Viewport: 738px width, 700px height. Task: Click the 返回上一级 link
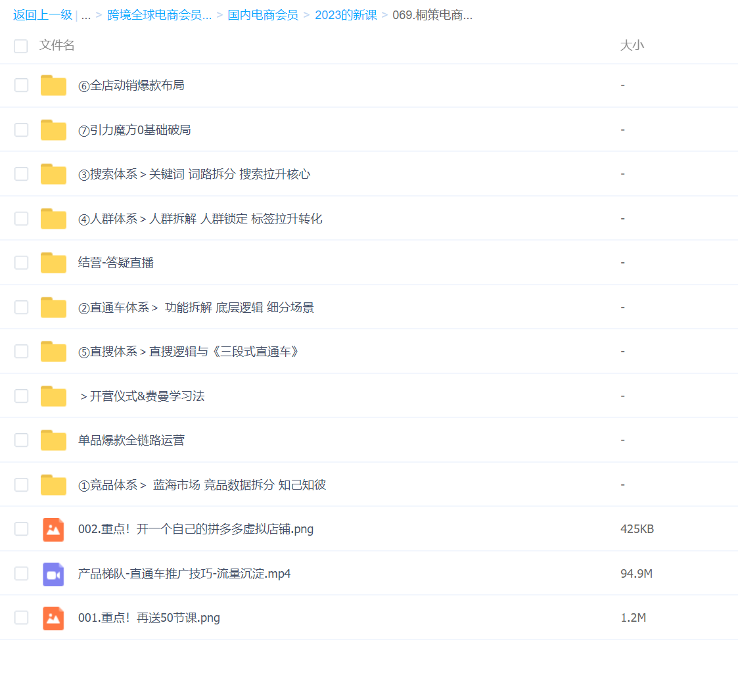click(41, 14)
